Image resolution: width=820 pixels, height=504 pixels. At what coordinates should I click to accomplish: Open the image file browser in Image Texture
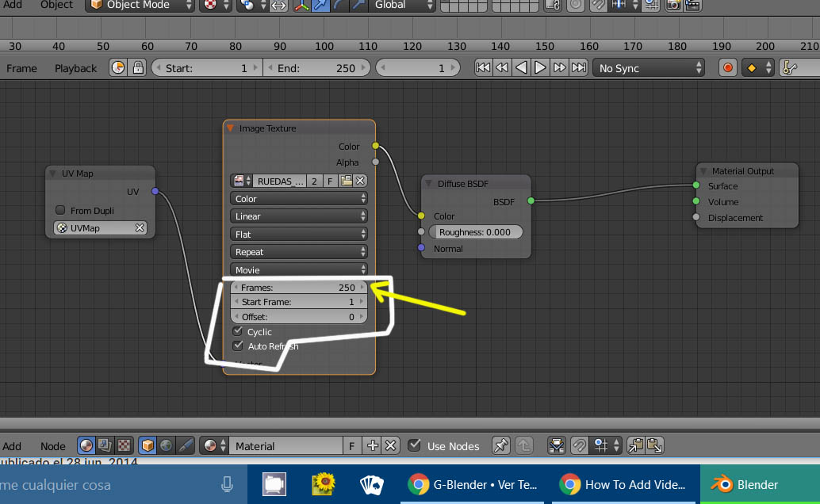tap(347, 181)
